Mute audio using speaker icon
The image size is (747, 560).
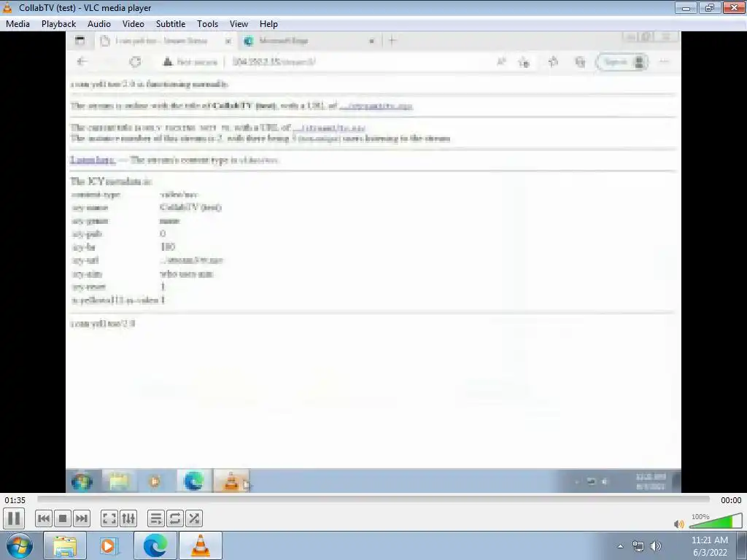[x=679, y=524]
